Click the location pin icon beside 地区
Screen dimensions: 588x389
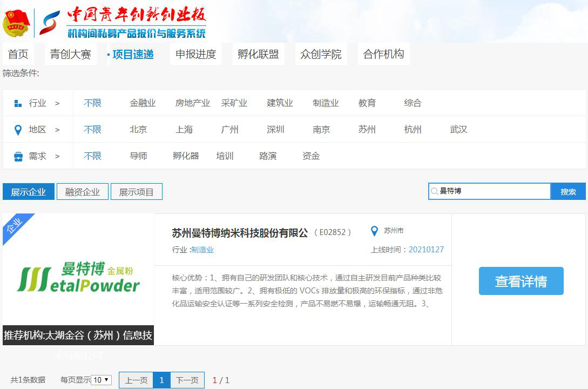click(x=19, y=129)
